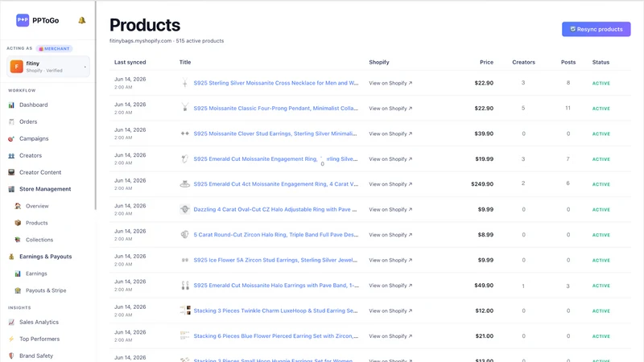View the $249.90 ring on Shopify

point(390,184)
